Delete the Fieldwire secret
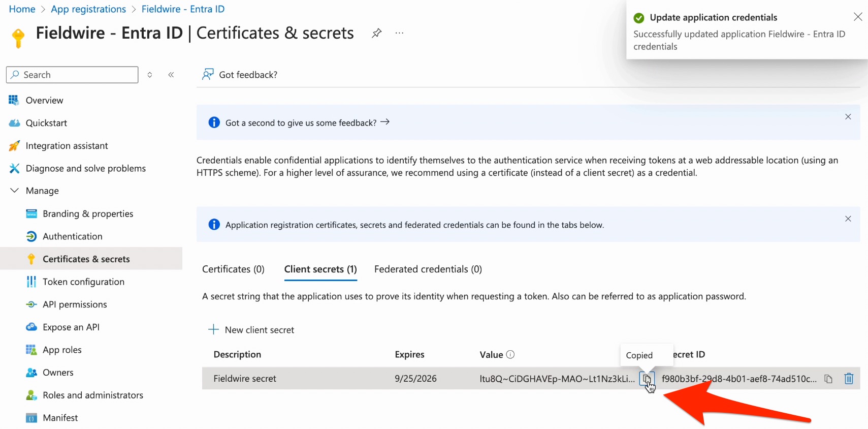 849,379
